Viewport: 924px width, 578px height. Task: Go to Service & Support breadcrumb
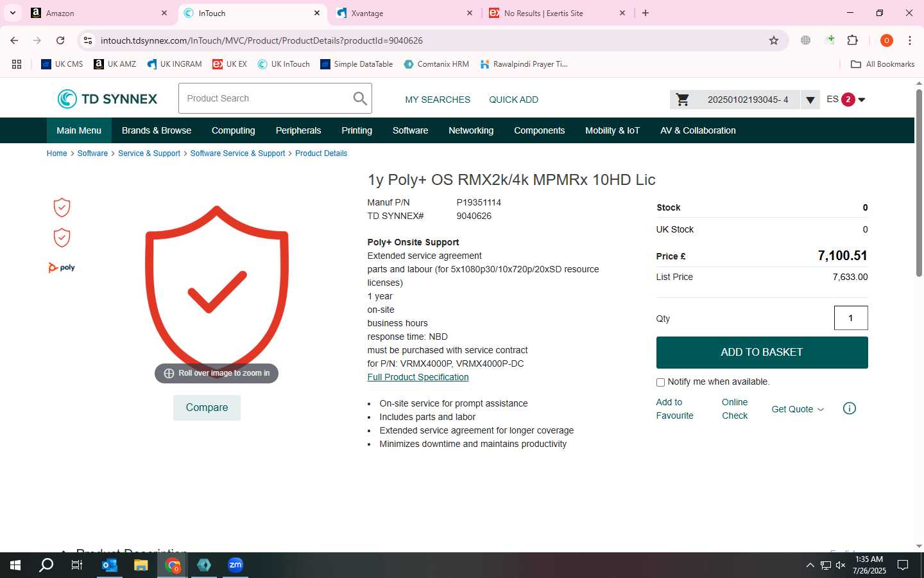(149, 153)
